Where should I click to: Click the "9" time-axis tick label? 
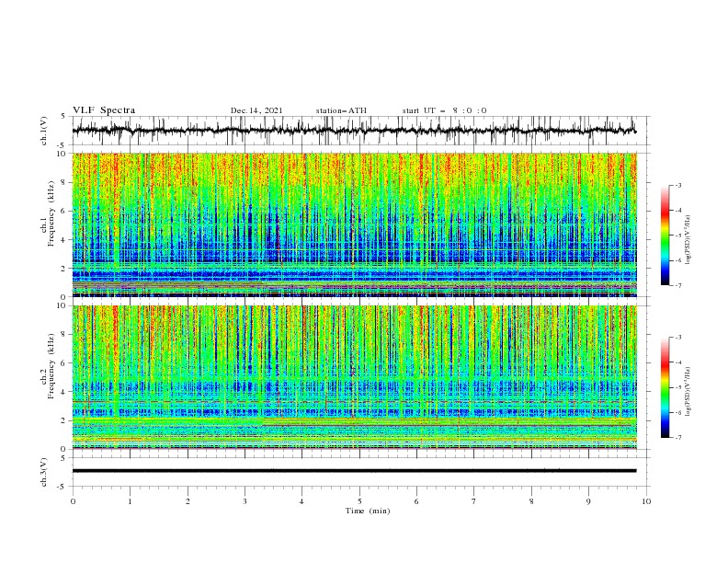click(588, 501)
